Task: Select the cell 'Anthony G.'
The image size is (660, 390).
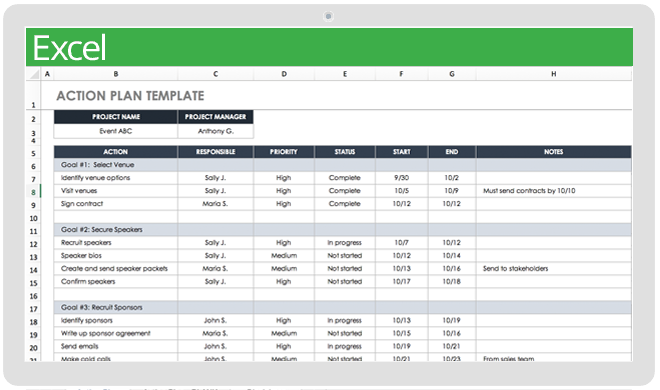Action: (216, 131)
